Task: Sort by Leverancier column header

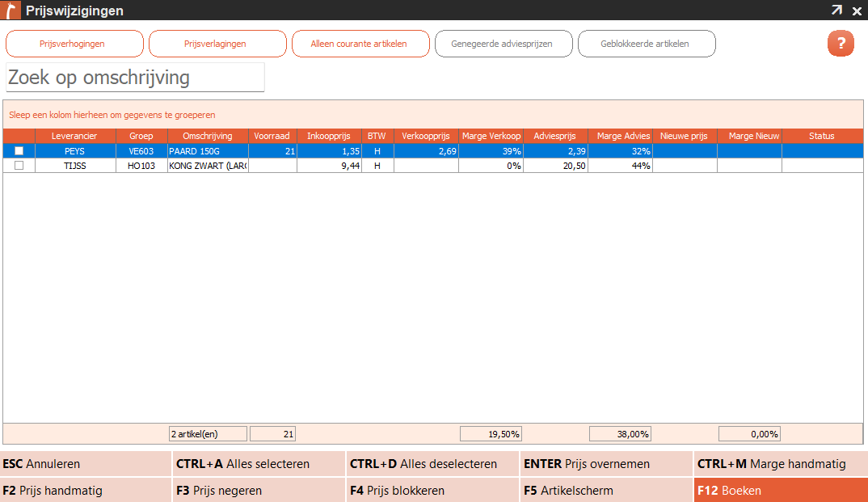Action: tap(74, 136)
